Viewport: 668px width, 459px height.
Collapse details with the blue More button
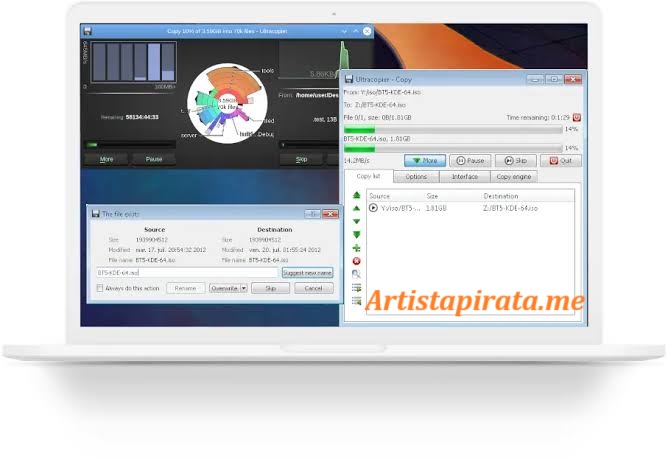pyautogui.click(x=425, y=160)
